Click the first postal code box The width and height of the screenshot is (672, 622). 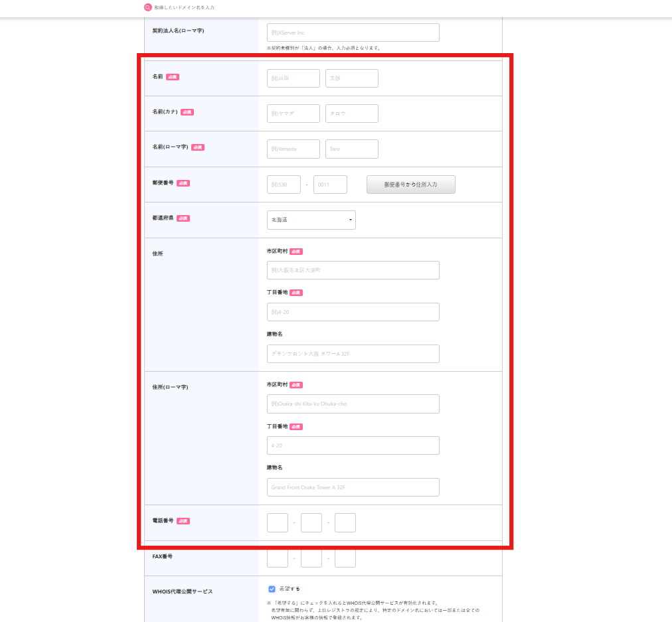click(x=284, y=185)
